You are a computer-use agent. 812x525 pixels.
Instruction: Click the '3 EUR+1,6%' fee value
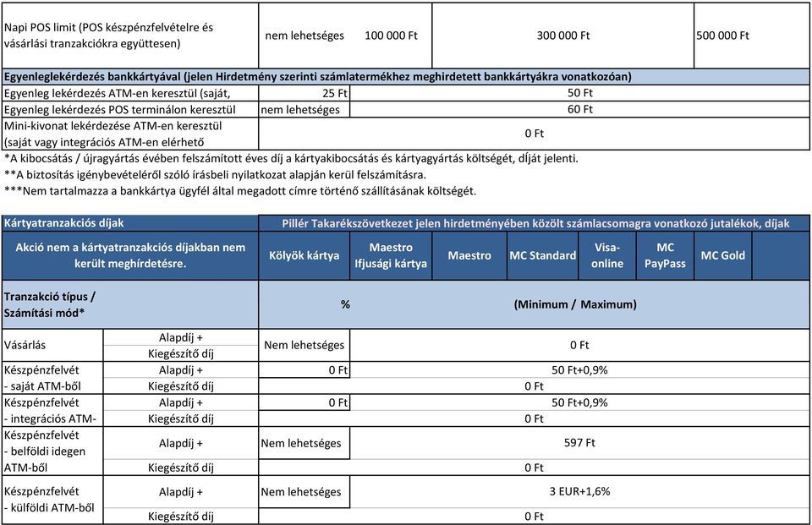(579, 491)
